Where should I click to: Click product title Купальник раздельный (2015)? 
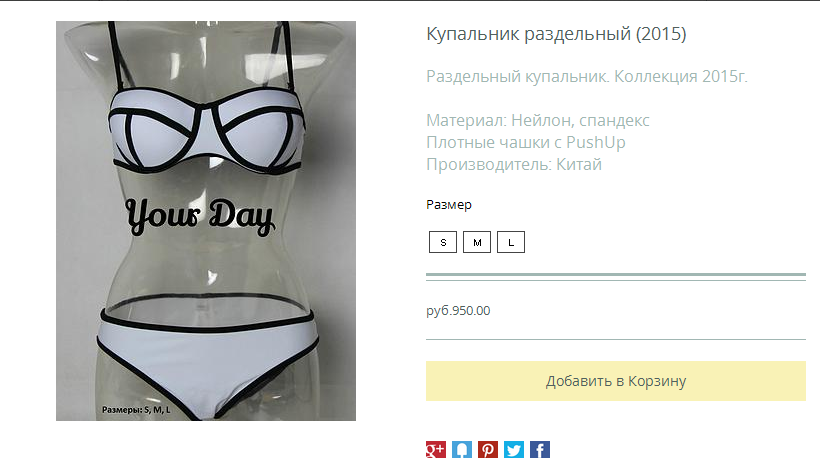556,34
